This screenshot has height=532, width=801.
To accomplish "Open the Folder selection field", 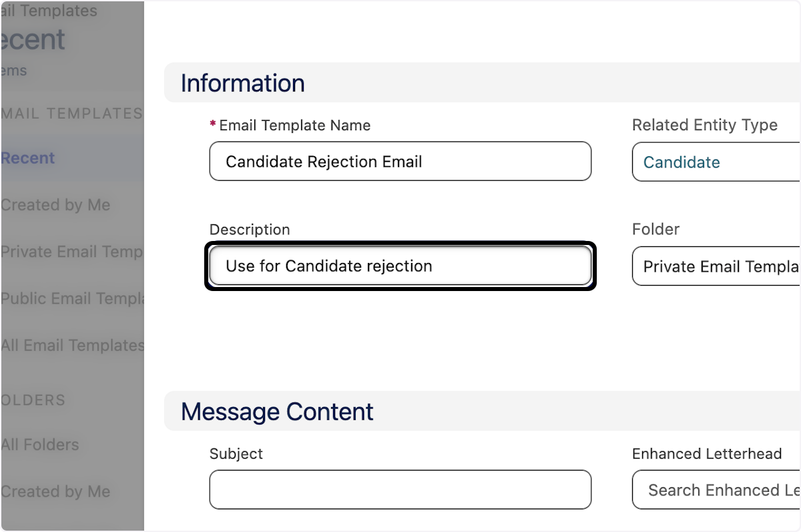I will pyautogui.click(x=716, y=266).
